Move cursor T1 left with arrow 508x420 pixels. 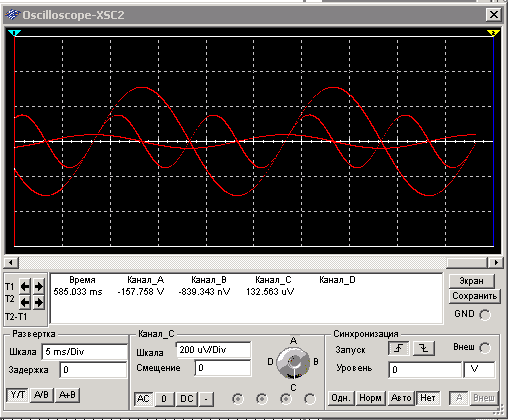(x=25, y=286)
